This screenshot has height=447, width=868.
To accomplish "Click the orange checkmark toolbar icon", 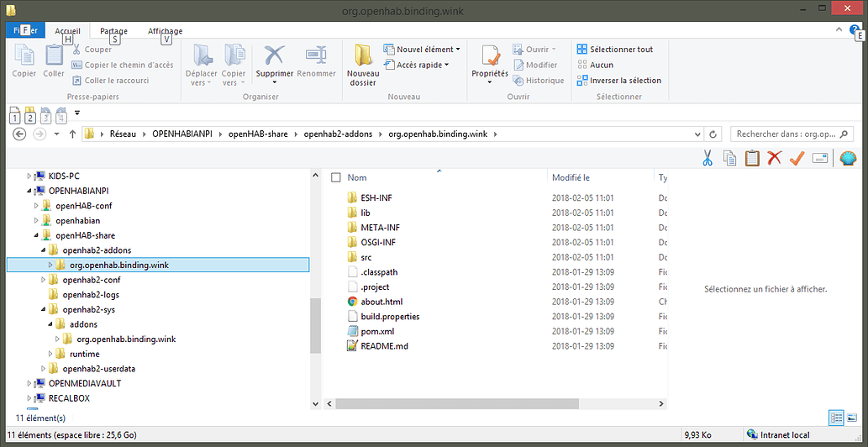I will pyautogui.click(x=797, y=158).
